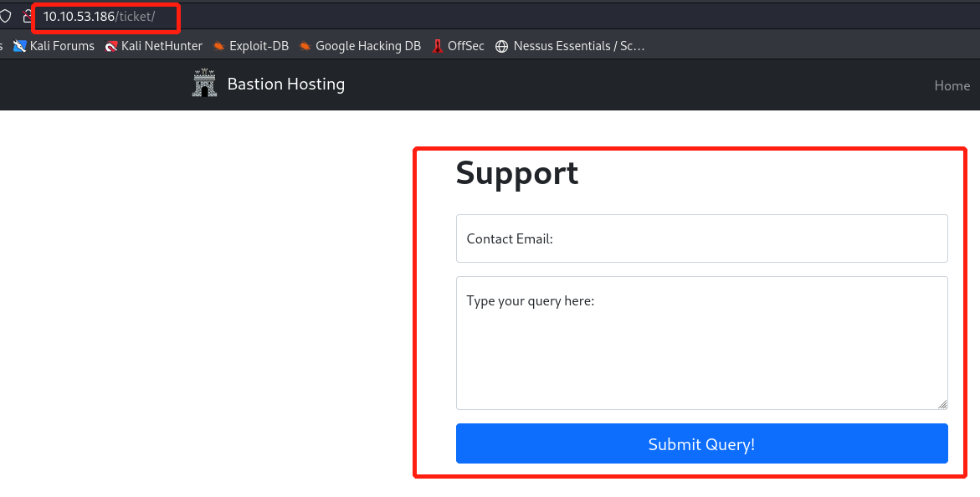
Task: Click the red OffSec bookmark icon
Action: (437, 46)
